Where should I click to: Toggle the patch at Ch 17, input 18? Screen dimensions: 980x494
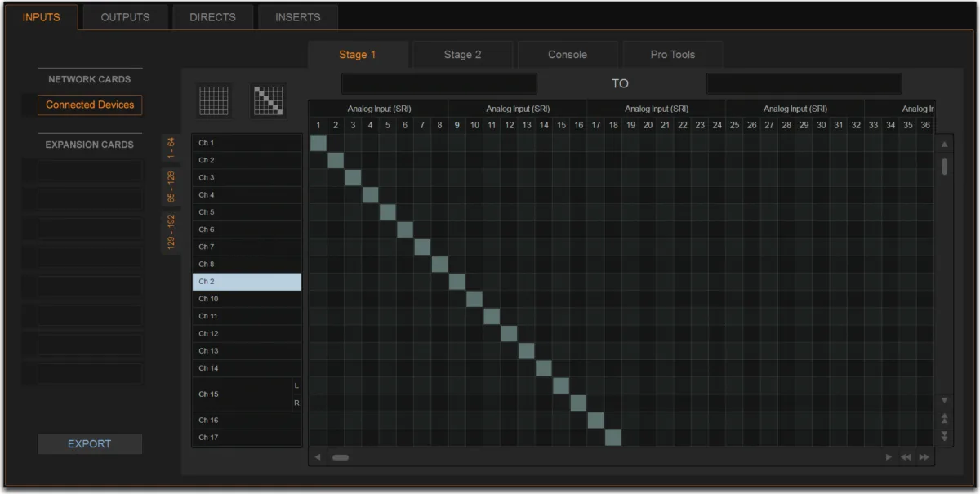pos(613,438)
